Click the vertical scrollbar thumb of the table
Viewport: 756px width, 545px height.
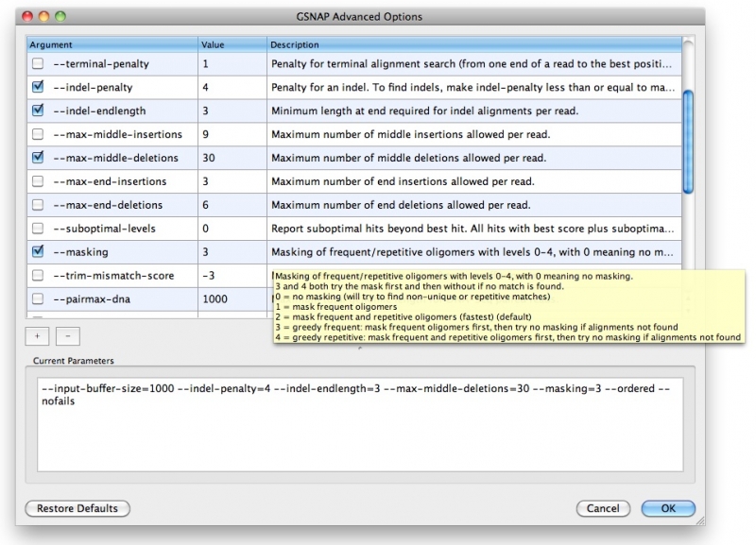tap(689, 142)
